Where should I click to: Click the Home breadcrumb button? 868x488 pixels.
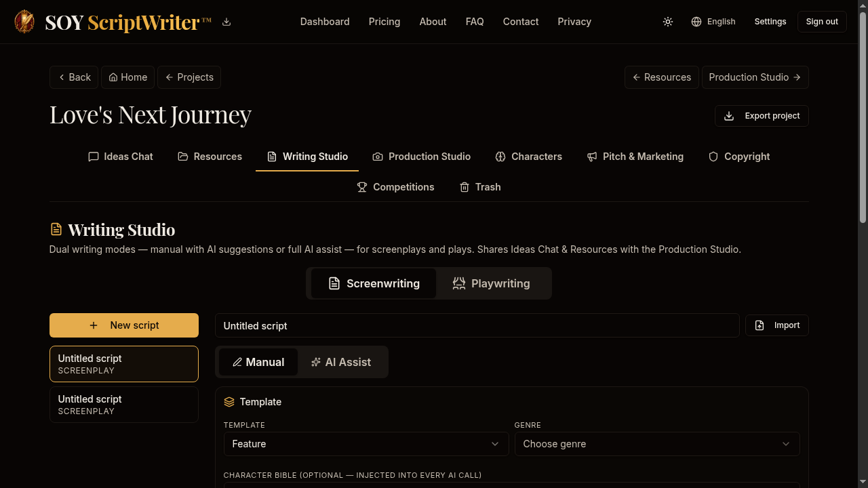(128, 77)
